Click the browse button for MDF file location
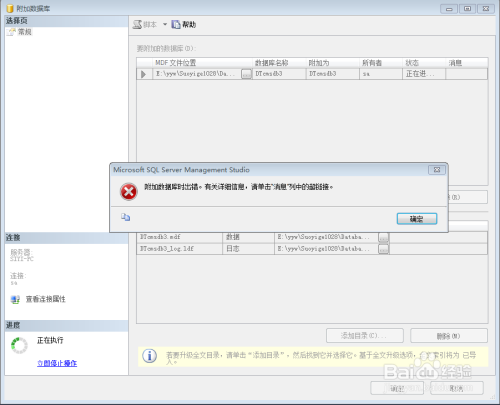 (x=246, y=74)
